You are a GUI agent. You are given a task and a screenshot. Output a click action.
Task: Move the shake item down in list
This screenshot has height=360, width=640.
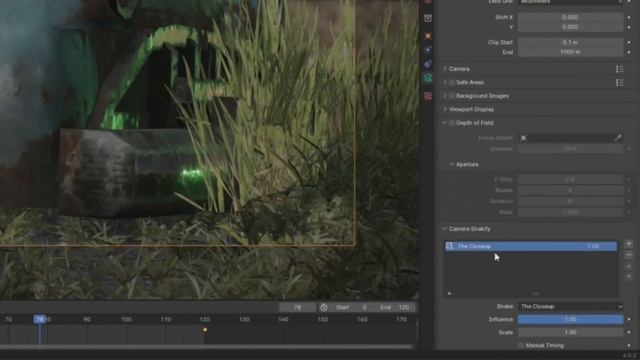(629, 276)
